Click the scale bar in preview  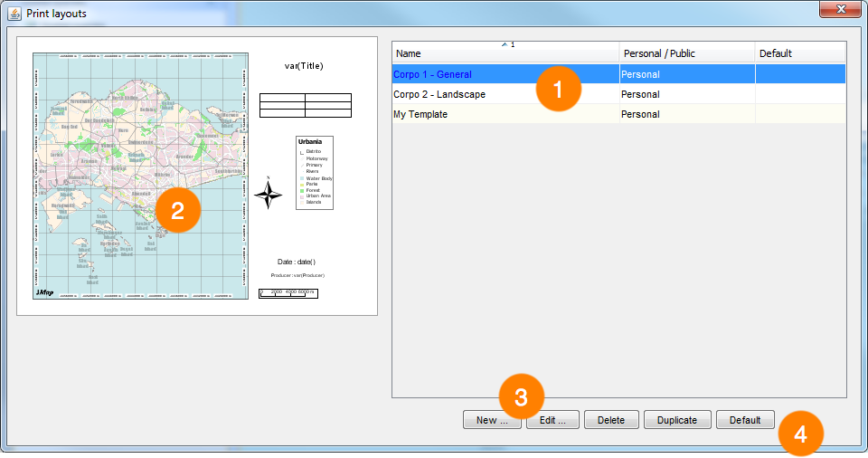coord(288,293)
